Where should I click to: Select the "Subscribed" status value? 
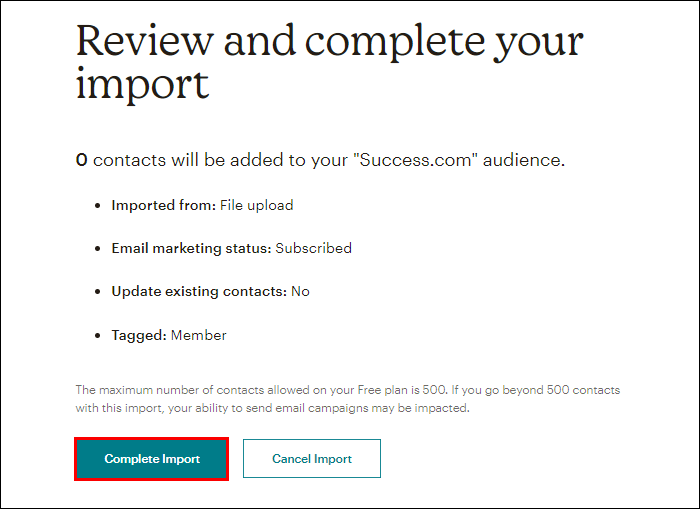(x=313, y=248)
